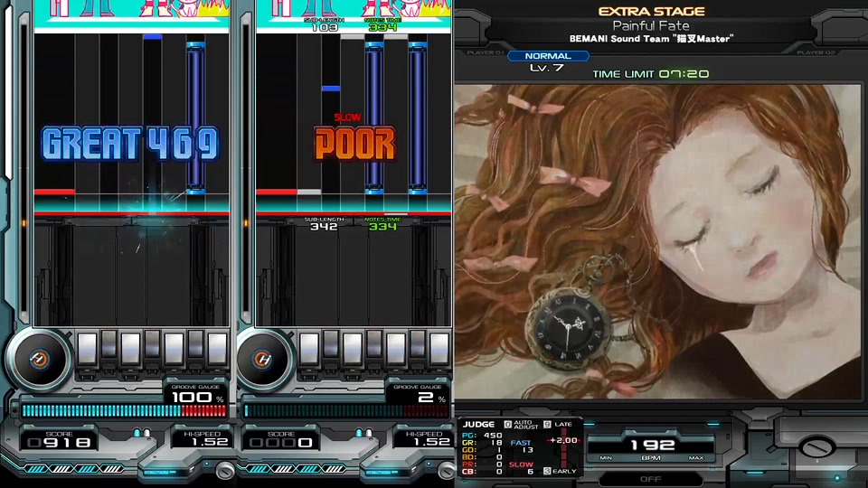The height and width of the screenshot is (488, 868).
Task: Click the Painful Fate song title
Action: pos(651,25)
